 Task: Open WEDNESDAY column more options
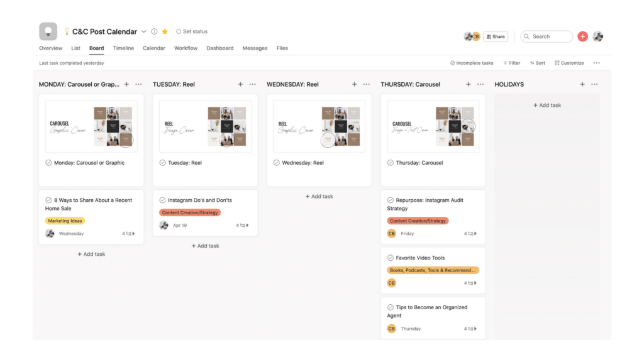point(367,84)
